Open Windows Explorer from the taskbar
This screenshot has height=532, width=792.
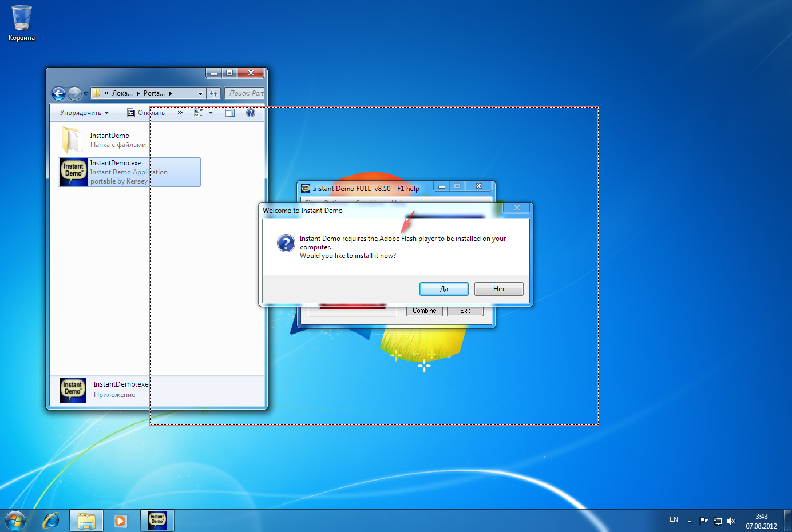pyautogui.click(x=86, y=521)
